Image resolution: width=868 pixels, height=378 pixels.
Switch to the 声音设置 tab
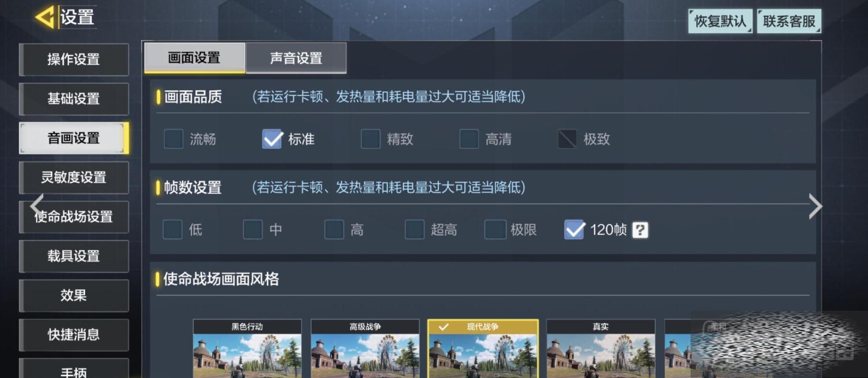point(296,58)
